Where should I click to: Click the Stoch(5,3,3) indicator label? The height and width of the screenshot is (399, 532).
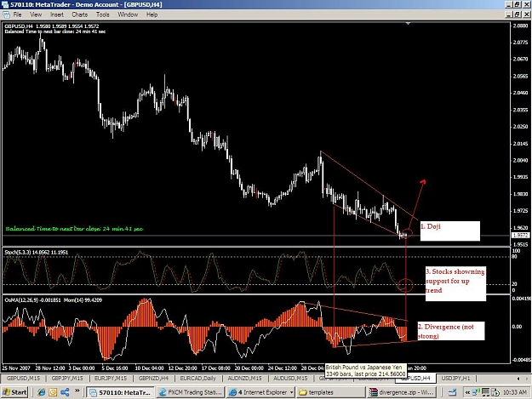click(x=37, y=252)
